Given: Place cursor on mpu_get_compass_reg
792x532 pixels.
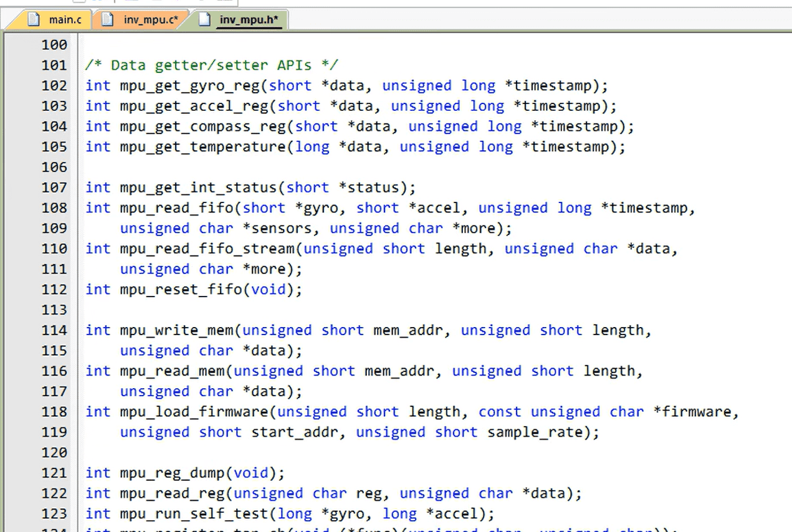Looking at the screenshot, I should [x=203, y=126].
